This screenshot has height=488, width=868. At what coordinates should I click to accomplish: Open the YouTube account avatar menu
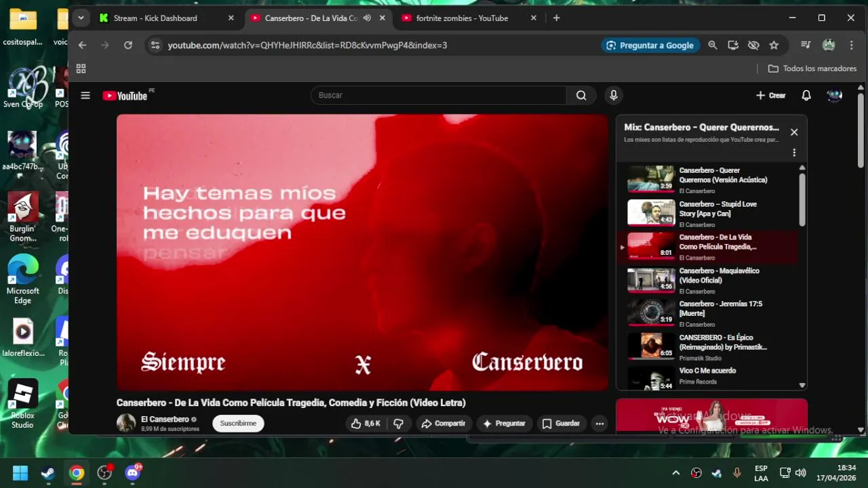(835, 96)
